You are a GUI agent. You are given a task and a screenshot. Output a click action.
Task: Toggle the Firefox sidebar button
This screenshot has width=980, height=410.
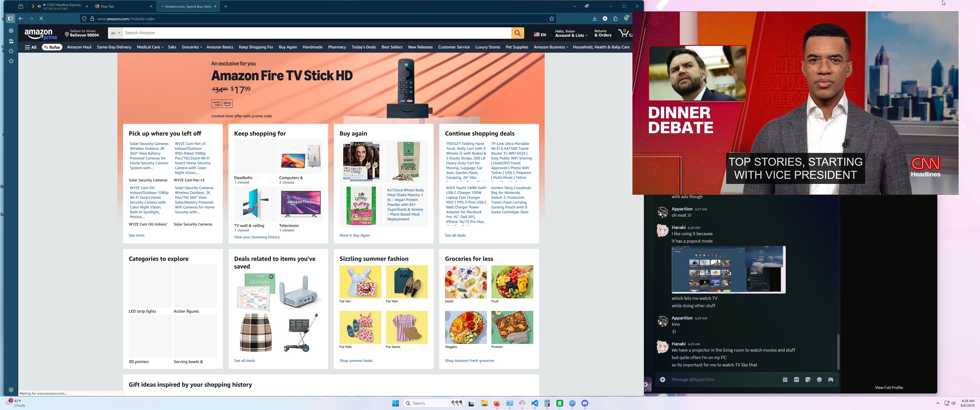pyautogui.click(x=11, y=18)
